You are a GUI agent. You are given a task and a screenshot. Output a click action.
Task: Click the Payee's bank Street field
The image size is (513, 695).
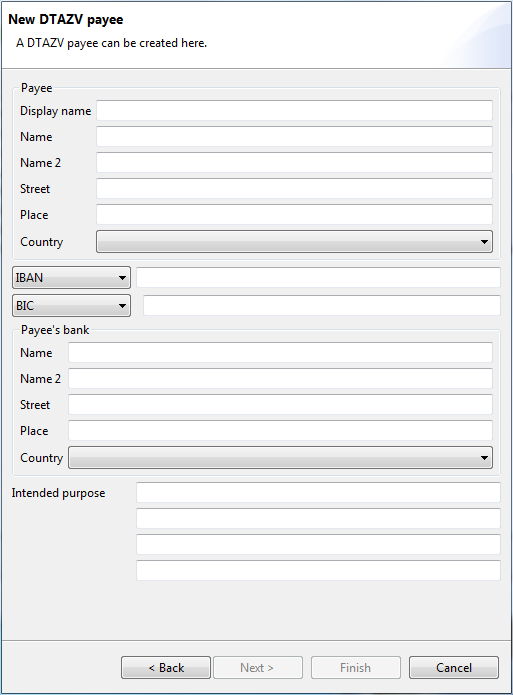(x=280, y=405)
